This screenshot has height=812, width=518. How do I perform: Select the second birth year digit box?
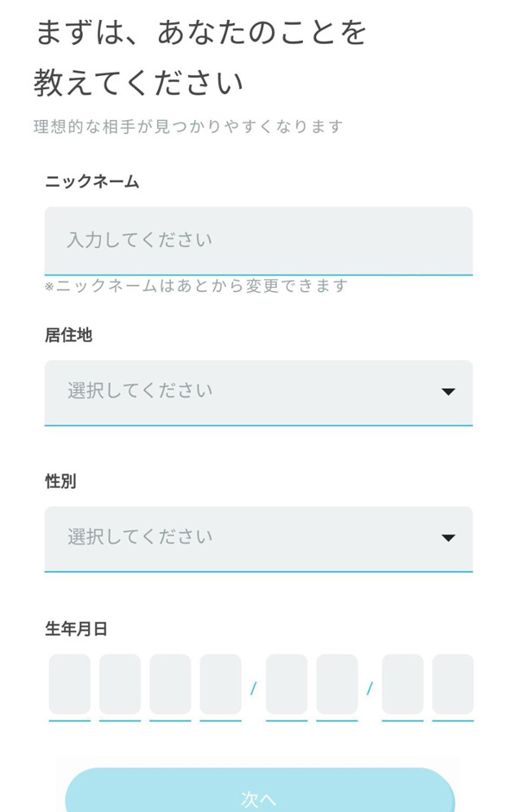119,685
